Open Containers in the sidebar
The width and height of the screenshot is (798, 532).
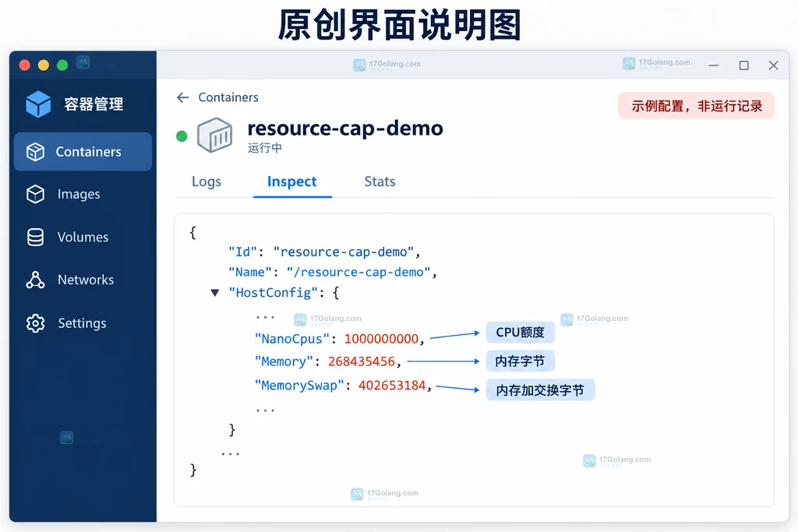[x=83, y=152]
